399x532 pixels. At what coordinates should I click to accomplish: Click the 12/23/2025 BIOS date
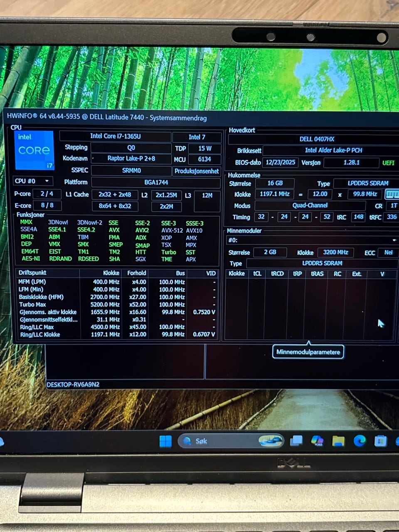point(281,162)
